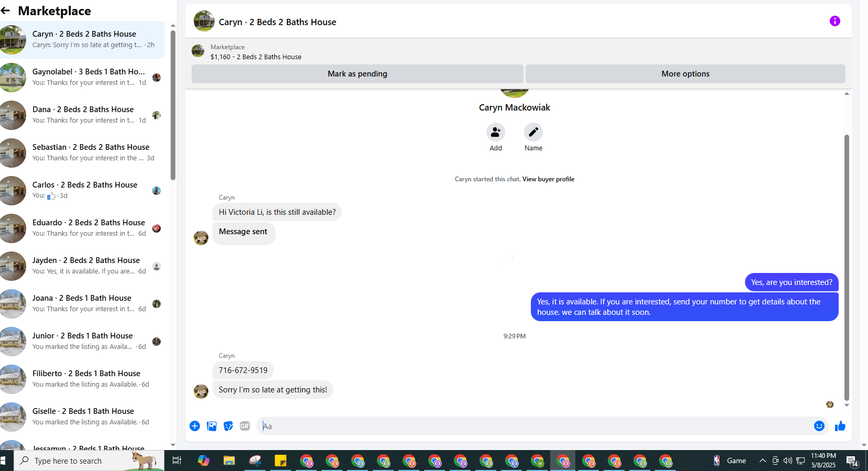The height and width of the screenshot is (471, 868).
Task: Click the 'Sorry I'm so late' message
Action: [x=273, y=390]
